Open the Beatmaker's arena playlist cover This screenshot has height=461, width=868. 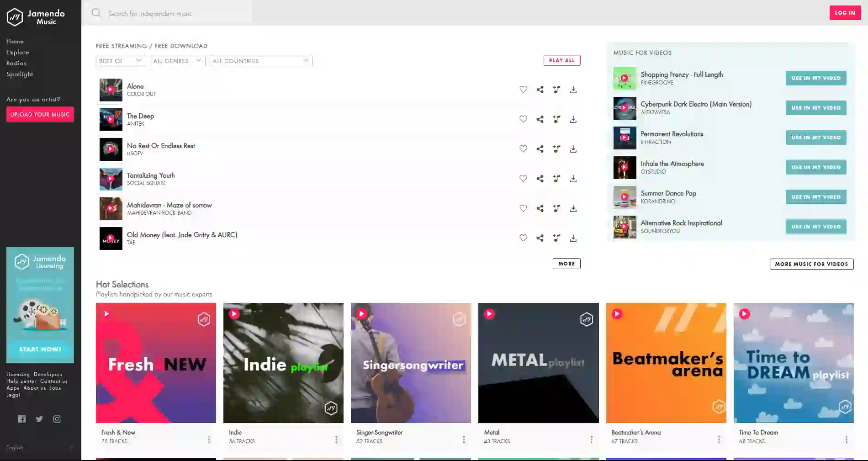(666, 363)
